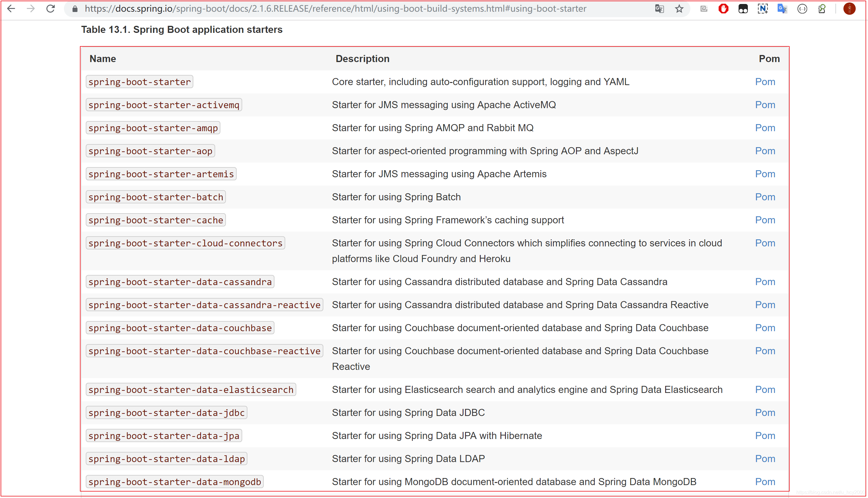
Task: Open the Google Translate extension icon
Action: coord(782,9)
